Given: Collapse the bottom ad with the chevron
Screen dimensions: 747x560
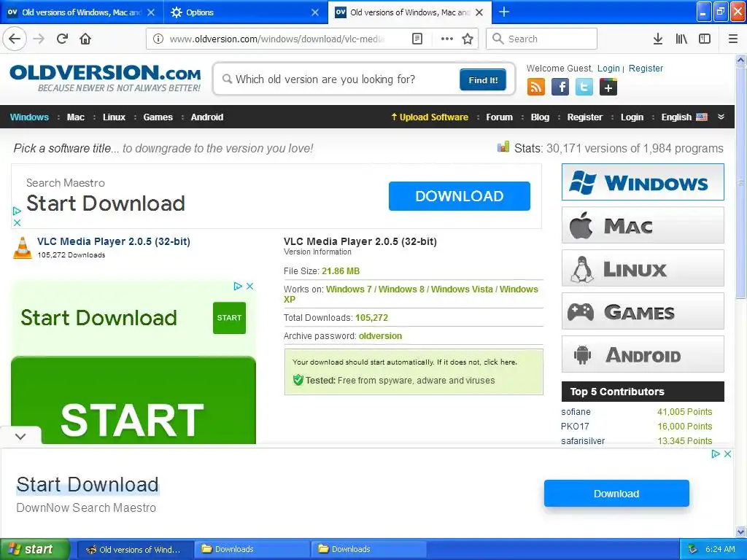Looking at the screenshot, I should click(x=20, y=436).
